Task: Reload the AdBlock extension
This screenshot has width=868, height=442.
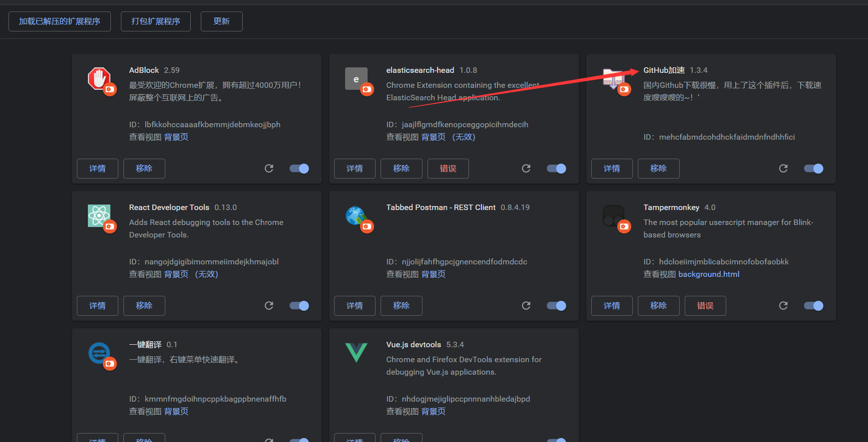Action: (x=269, y=169)
